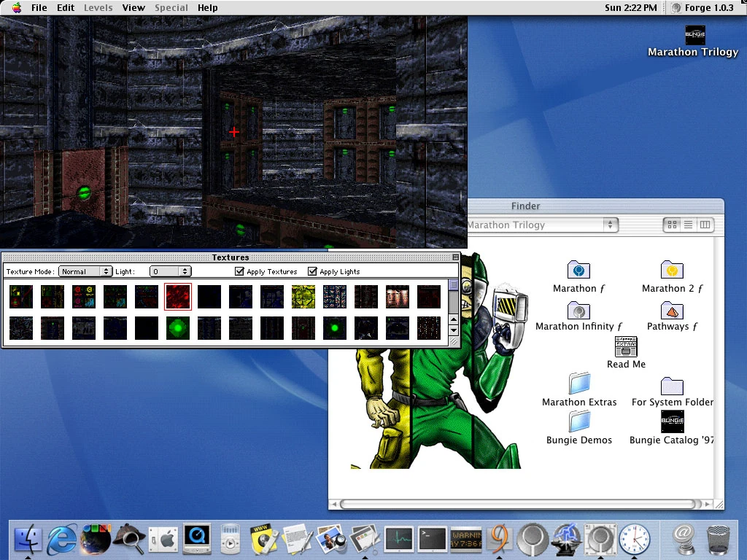747x560 pixels.
Task: Open the File menu
Action: click(x=39, y=7)
